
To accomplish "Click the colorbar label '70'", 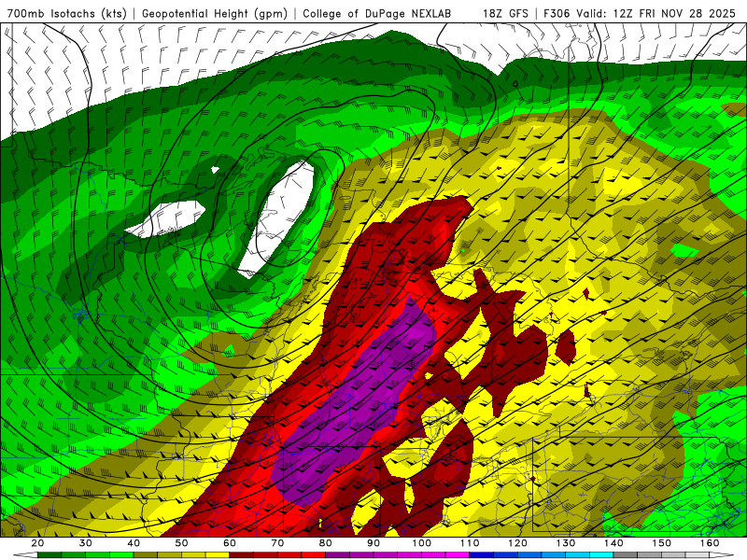I will [277, 543].
